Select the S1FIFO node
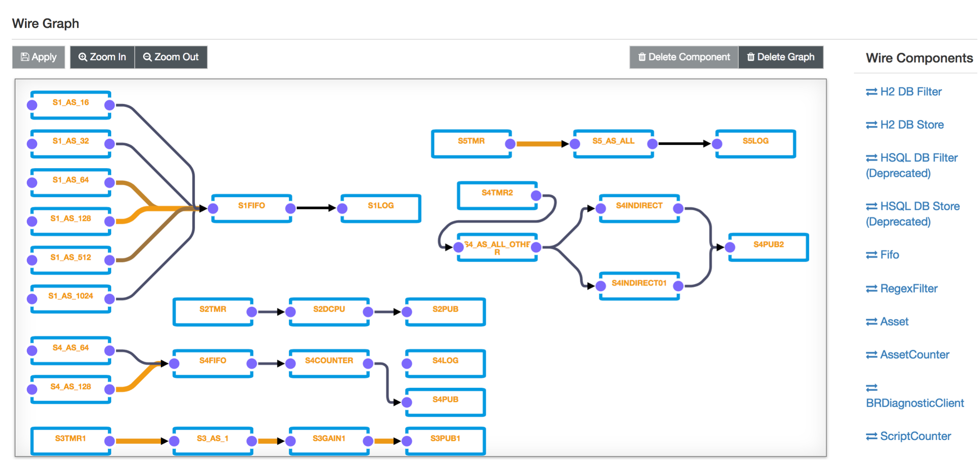The height and width of the screenshot is (462, 980). pos(252,208)
